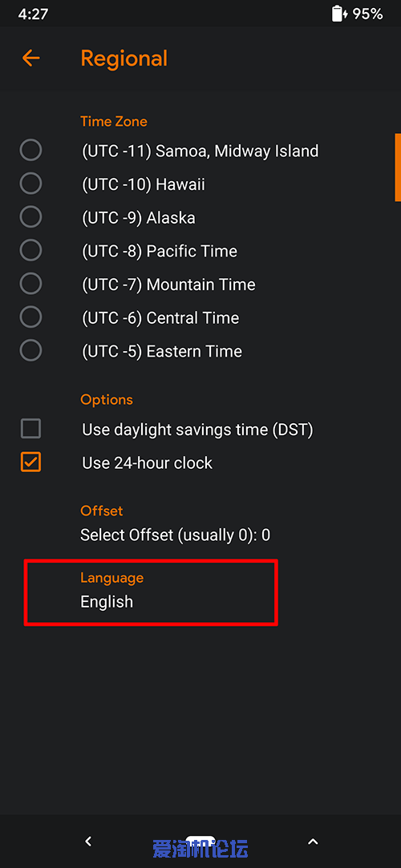The width and height of the screenshot is (401, 868).
Task: Tap the 4:27 status bar clock
Action: 33,14
